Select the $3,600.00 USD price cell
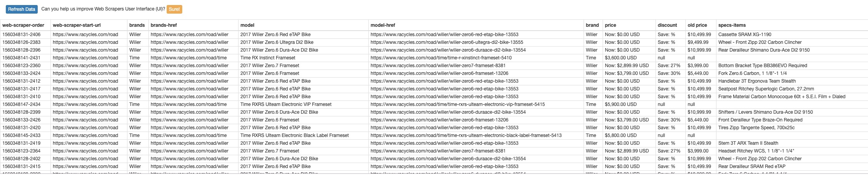 tap(620, 58)
